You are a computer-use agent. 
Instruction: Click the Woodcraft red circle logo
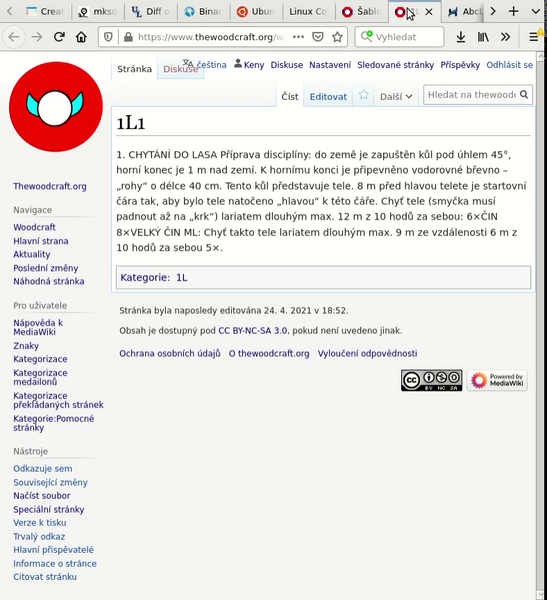(56, 107)
